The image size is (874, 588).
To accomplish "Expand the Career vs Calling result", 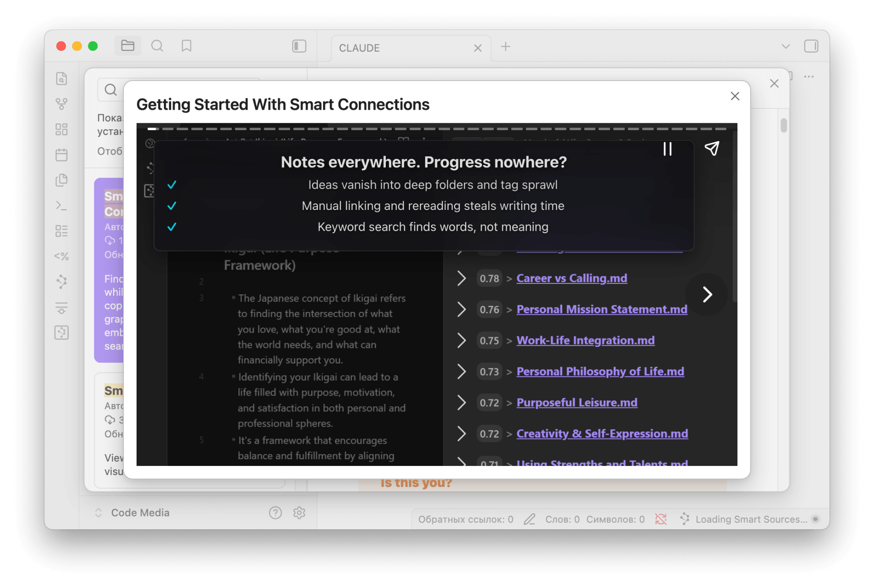I will click(461, 278).
